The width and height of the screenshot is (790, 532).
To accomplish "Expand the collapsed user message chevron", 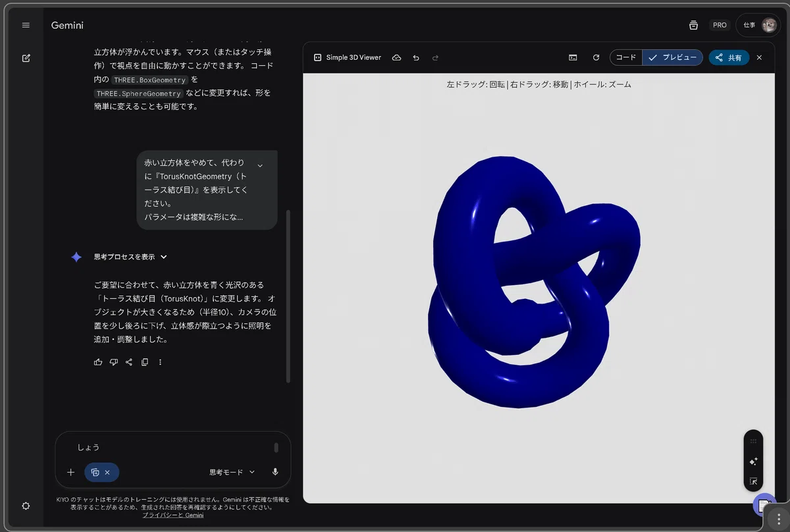I will click(x=260, y=165).
